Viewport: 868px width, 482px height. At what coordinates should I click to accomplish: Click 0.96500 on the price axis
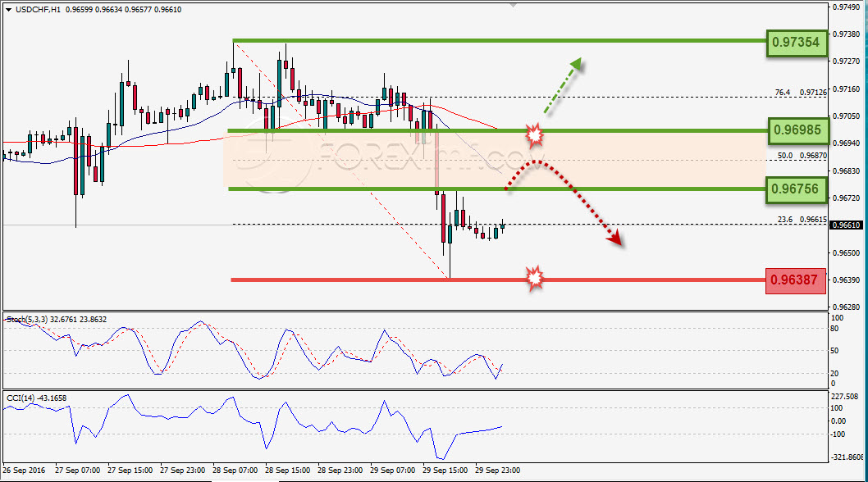[847, 253]
